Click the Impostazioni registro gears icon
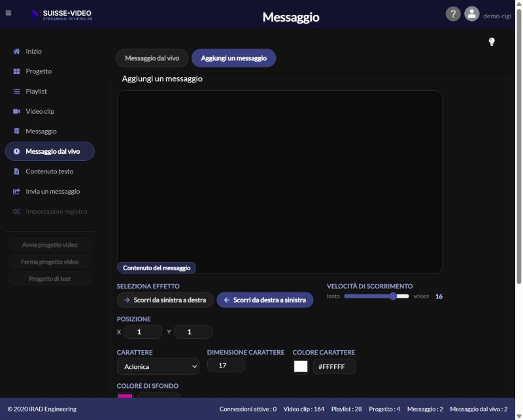This screenshot has height=420, width=523. tap(16, 212)
